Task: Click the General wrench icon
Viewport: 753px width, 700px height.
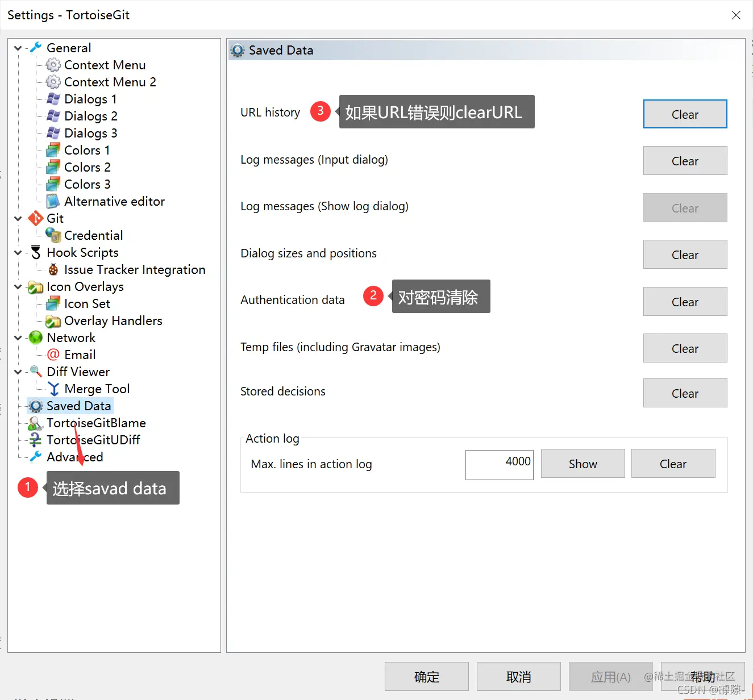Action: pyautogui.click(x=36, y=48)
